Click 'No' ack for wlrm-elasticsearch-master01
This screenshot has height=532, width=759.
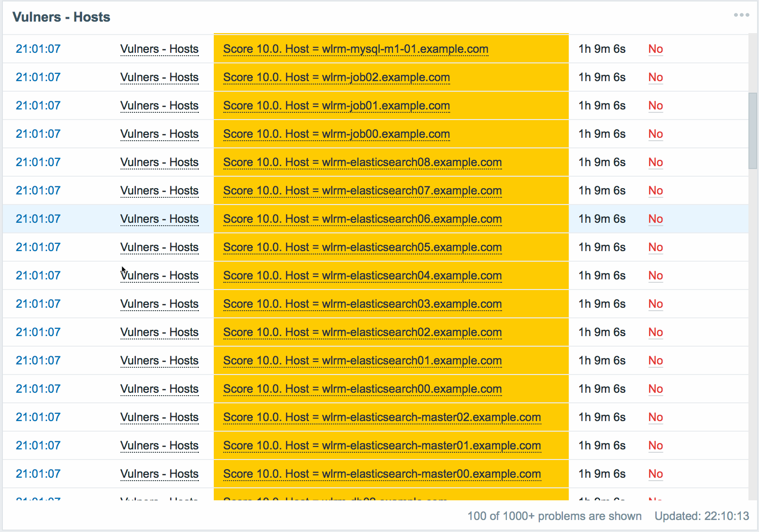pos(655,446)
